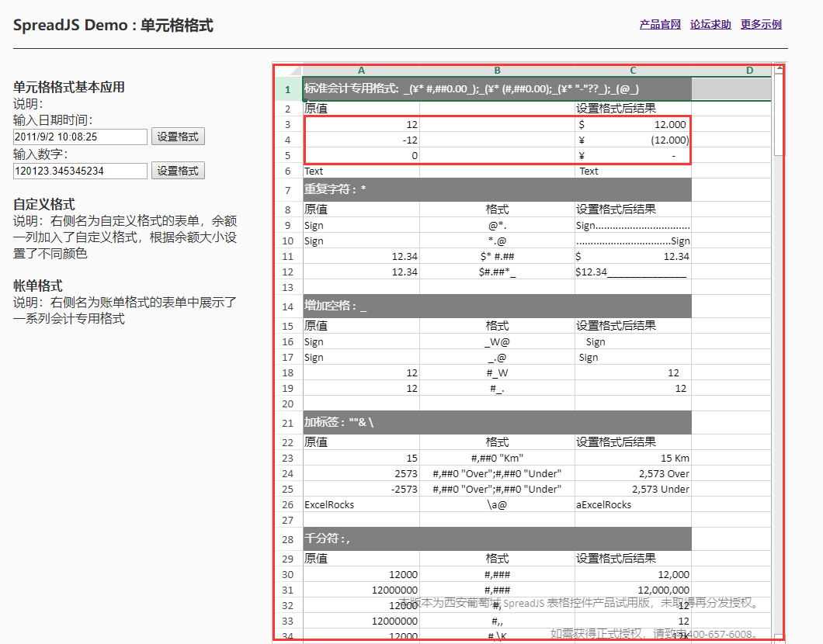
Task: Select the -2573 cell in column A
Action: (x=361, y=490)
